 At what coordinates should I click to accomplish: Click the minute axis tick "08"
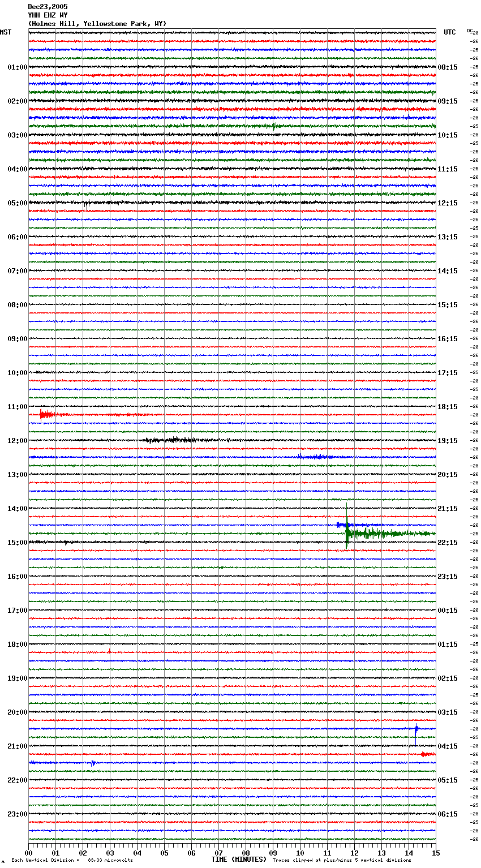coord(246,853)
